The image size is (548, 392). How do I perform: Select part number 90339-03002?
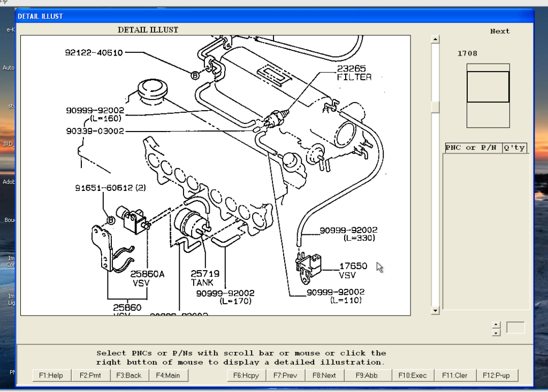point(95,131)
